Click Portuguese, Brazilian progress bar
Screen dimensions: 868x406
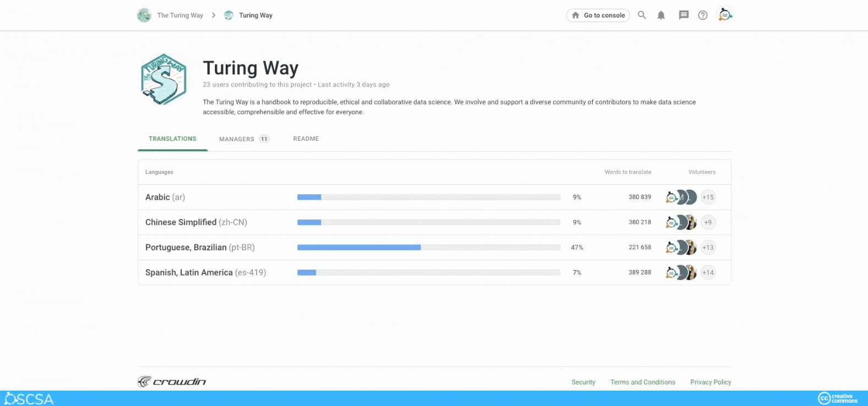[x=428, y=248]
